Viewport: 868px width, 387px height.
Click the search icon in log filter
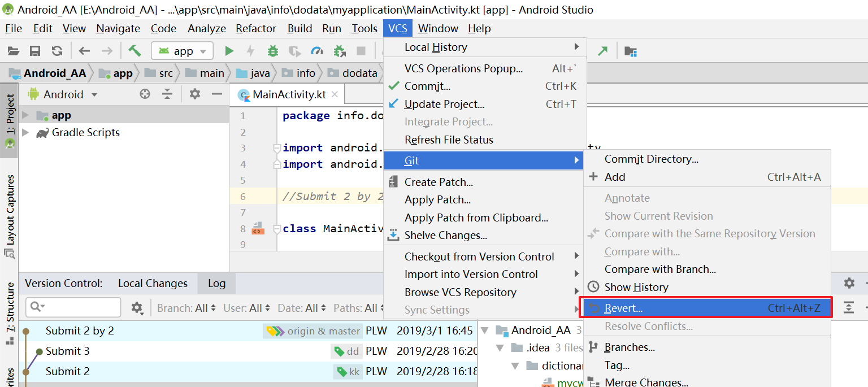tap(38, 307)
